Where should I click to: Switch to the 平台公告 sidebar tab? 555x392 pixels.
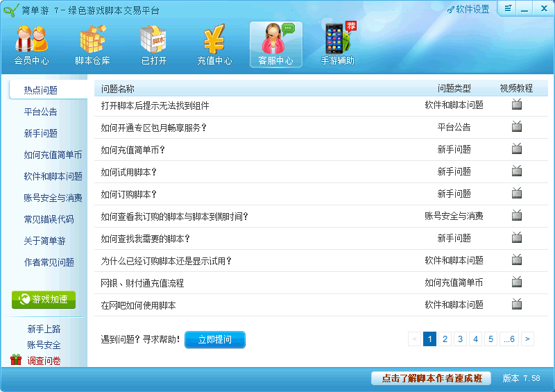point(41,112)
